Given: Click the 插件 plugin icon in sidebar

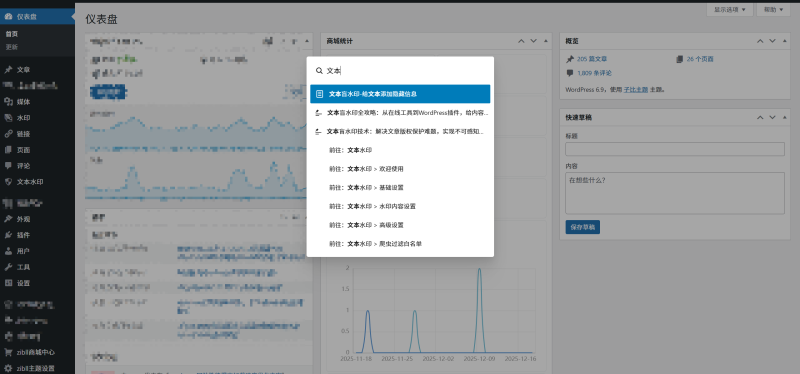Looking at the screenshot, I should pyautogui.click(x=8, y=235).
